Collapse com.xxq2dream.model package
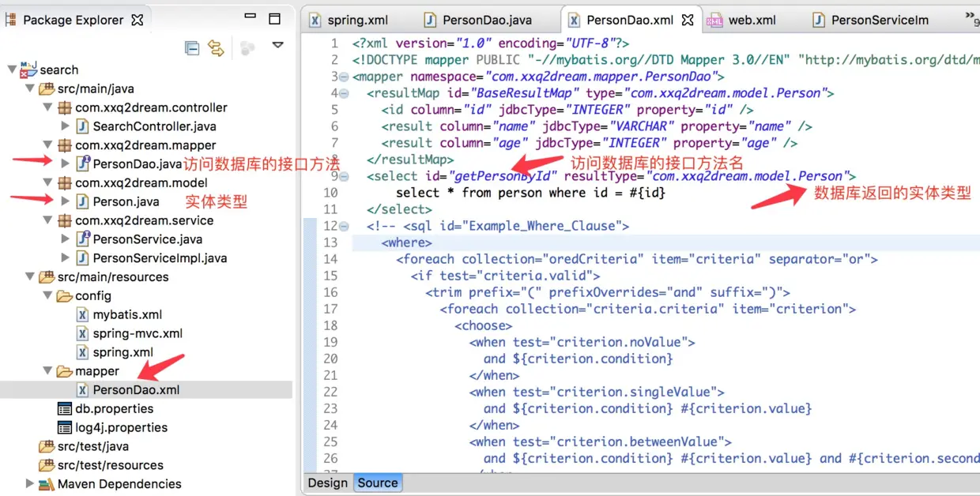 point(47,182)
